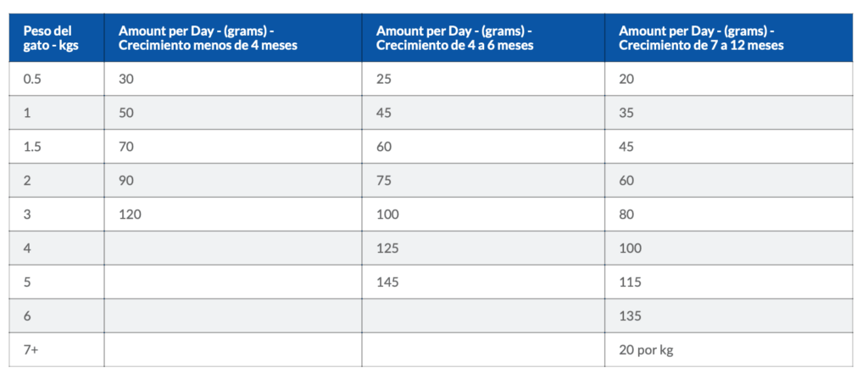The image size is (868, 379).
Task: Select the 145 grams cell
Action: (x=483, y=282)
